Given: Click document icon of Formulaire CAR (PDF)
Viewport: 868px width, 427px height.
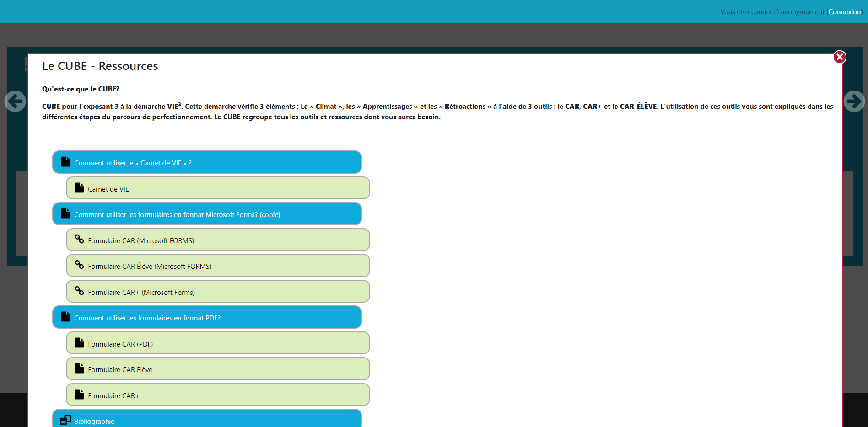Looking at the screenshot, I should 79,342.
